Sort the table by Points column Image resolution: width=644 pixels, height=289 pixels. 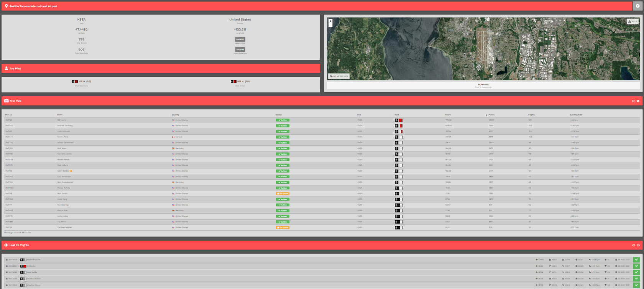[491, 115]
